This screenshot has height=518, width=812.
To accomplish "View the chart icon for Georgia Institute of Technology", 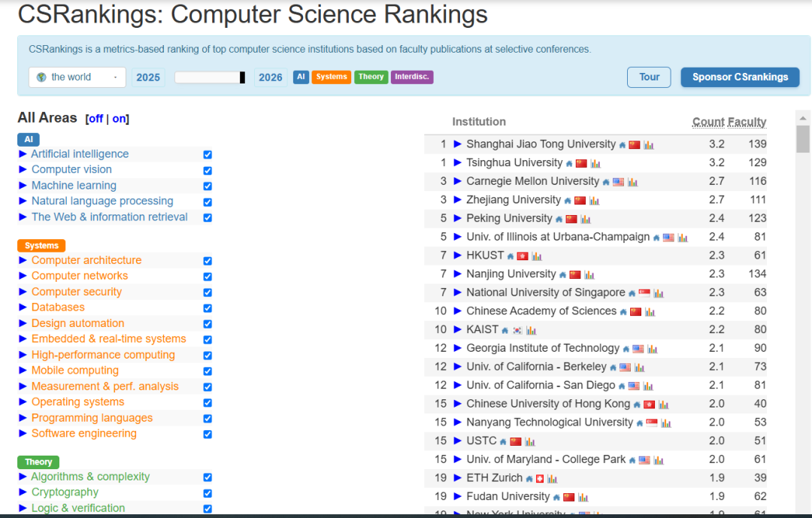I will 653,349.
